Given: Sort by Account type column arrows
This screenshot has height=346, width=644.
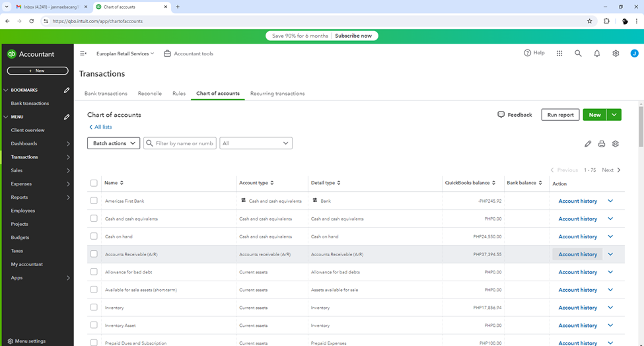Looking at the screenshot, I should click(x=272, y=183).
